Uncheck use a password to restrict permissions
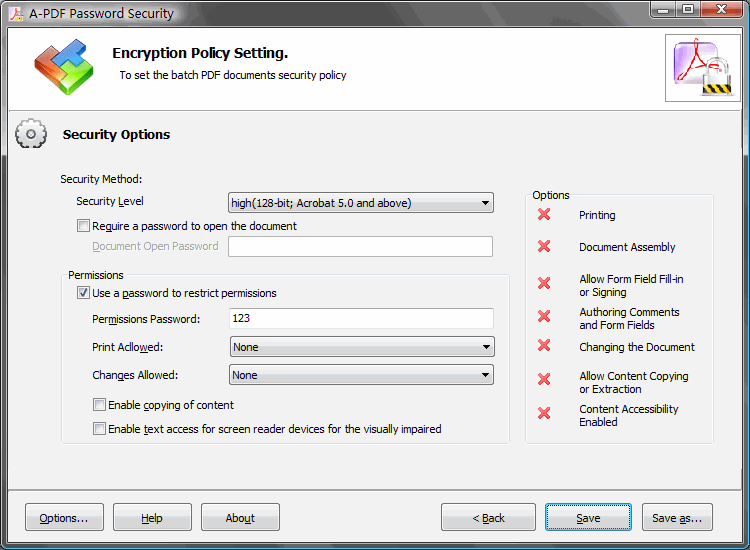The height and width of the screenshot is (550, 750). click(x=83, y=293)
